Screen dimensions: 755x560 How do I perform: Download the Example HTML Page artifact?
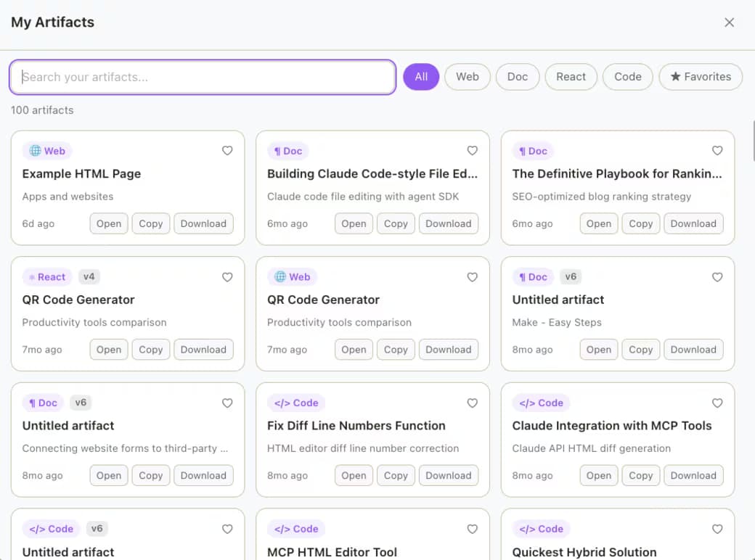204,223
